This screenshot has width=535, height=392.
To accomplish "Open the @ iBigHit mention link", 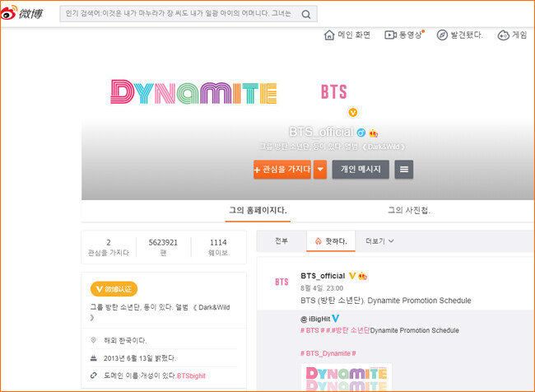I will pos(315,319).
